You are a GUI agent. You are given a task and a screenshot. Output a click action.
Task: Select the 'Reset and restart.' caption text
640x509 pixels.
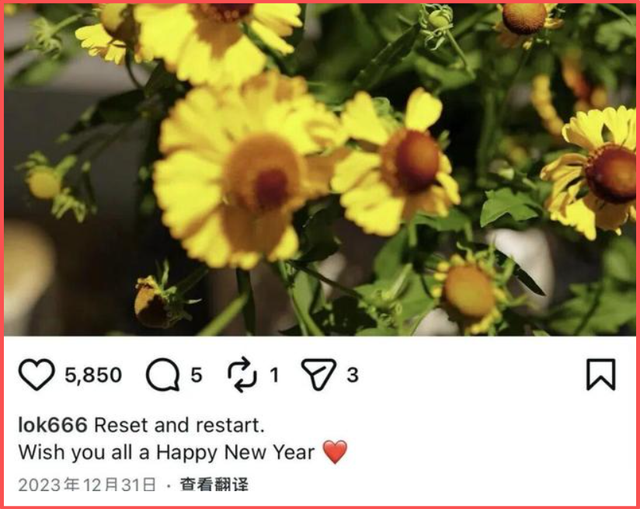click(180, 425)
